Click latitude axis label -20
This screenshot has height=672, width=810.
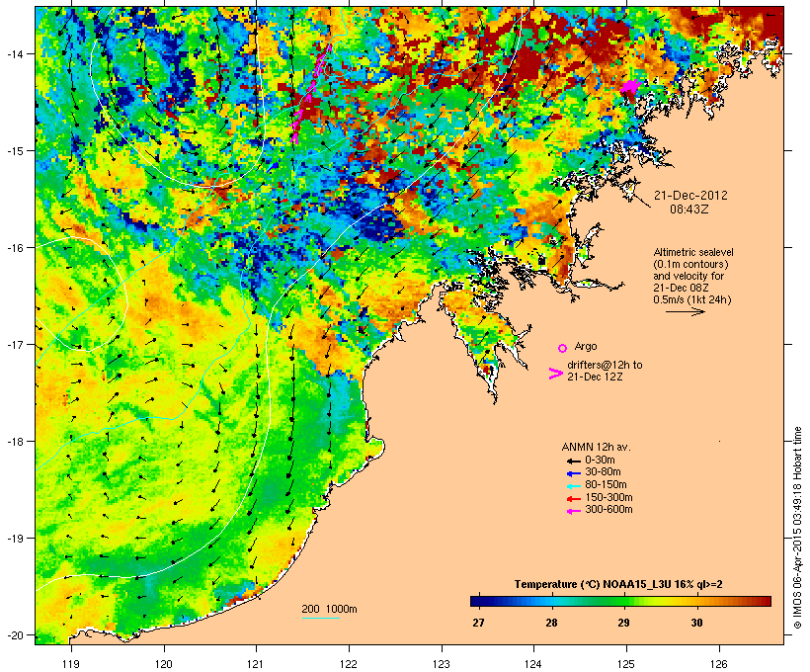(x=14, y=635)
